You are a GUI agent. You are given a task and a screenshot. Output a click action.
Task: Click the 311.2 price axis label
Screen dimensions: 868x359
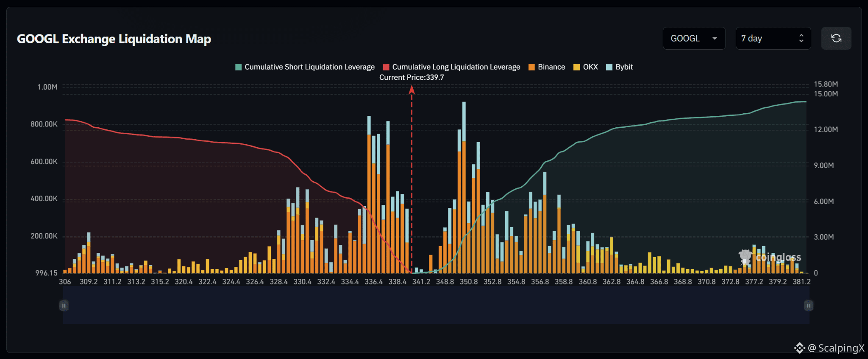(112, 282)
